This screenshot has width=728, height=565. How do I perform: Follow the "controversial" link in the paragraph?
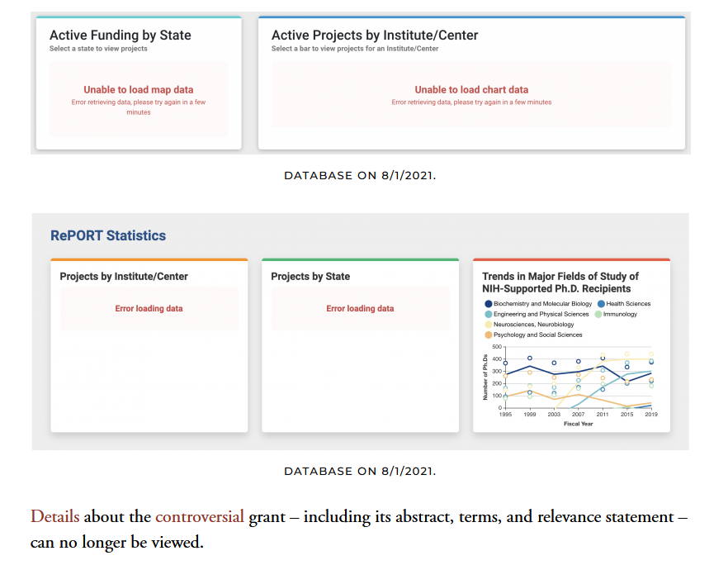pyautogui.click(x=200, y=517)
